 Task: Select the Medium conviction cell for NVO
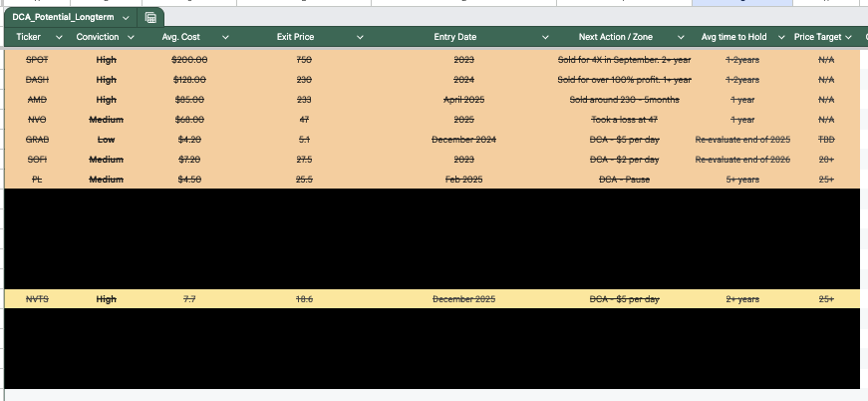click(107, 120)
